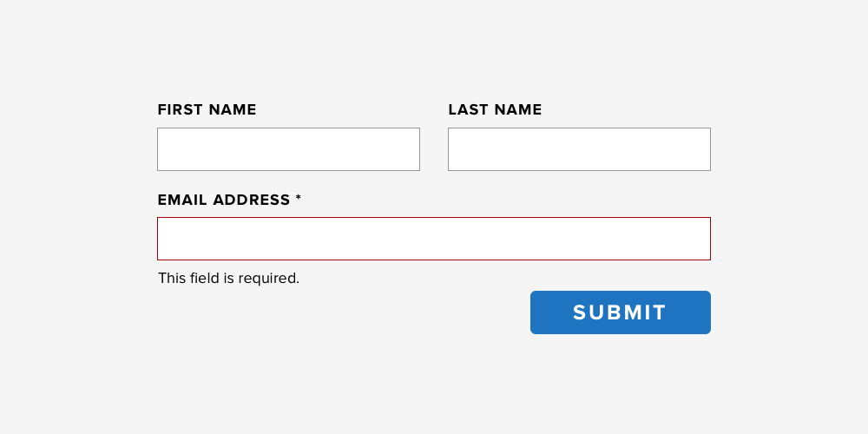Click the required asterisk next to Email Address
868x434 pixels.
[x=299, y=198]
